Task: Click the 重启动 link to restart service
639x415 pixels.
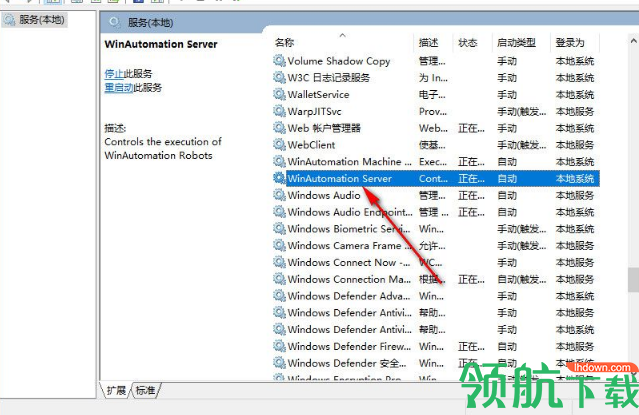Action: click(x=119, y=88)
